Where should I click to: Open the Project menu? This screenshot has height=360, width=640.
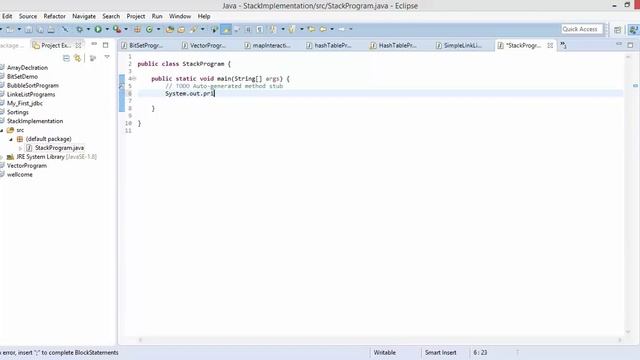[136, 16]
